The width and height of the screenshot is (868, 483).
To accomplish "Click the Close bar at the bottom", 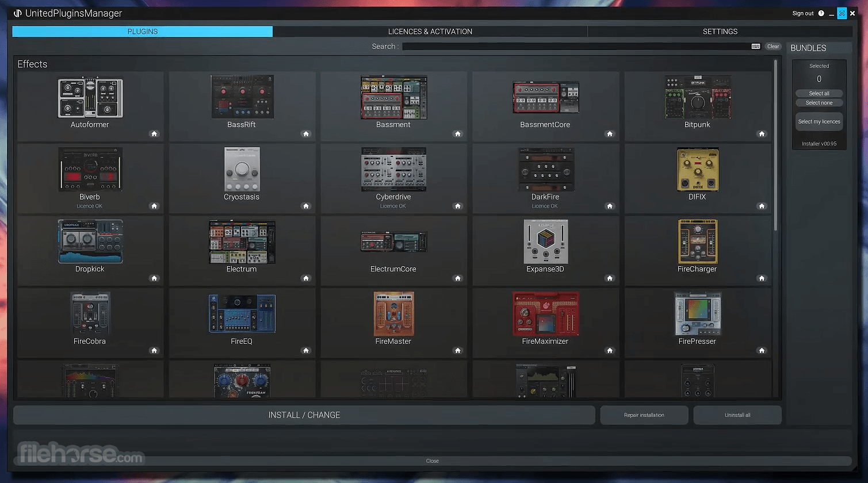I will point(433,461).
